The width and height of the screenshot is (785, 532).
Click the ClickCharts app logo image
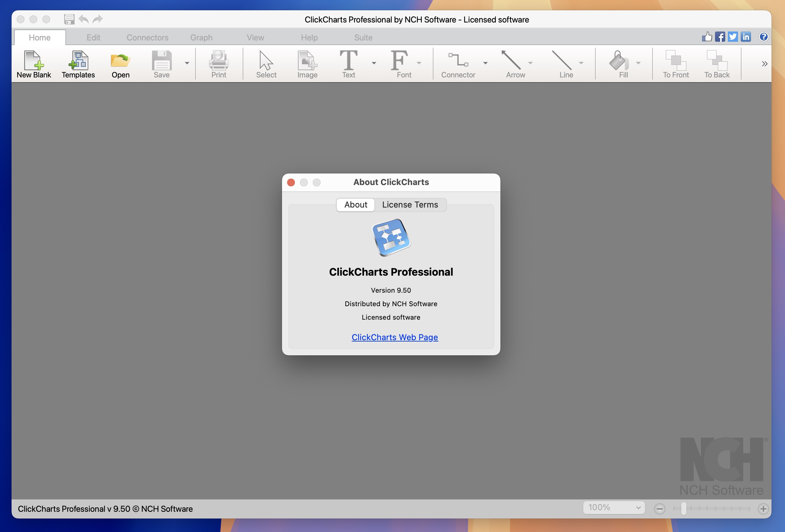391,237
